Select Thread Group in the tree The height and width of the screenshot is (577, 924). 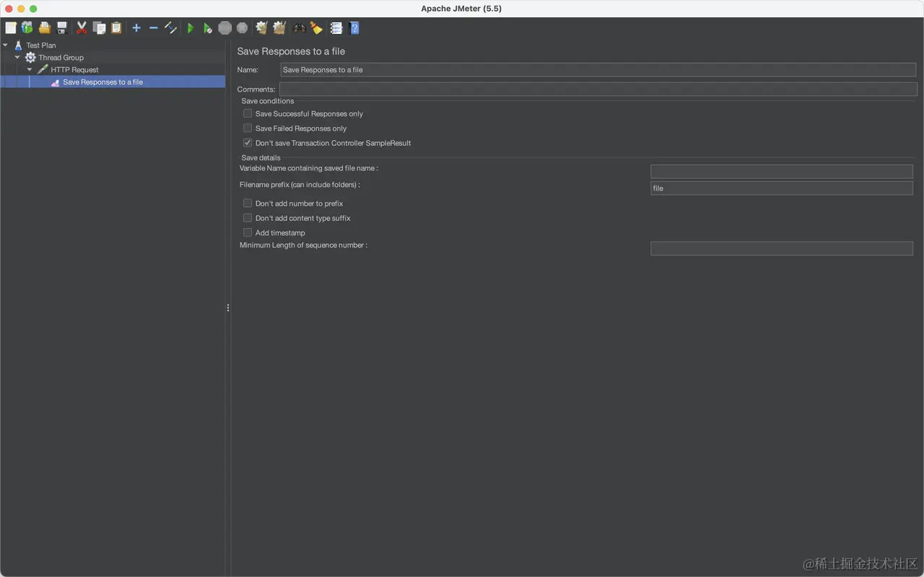coord(61,58)
